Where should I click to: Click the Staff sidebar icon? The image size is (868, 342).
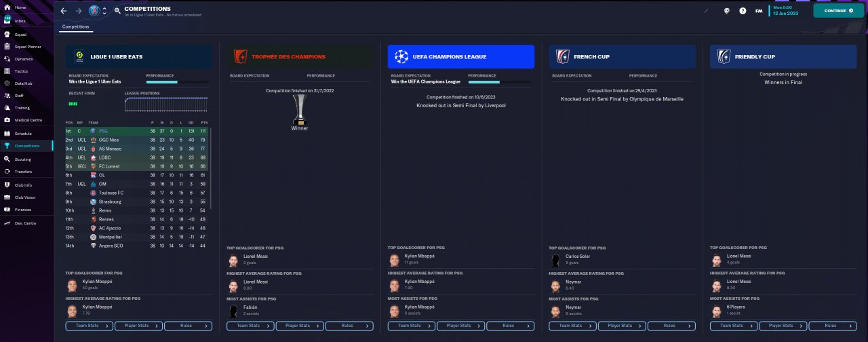pos(7,96)
